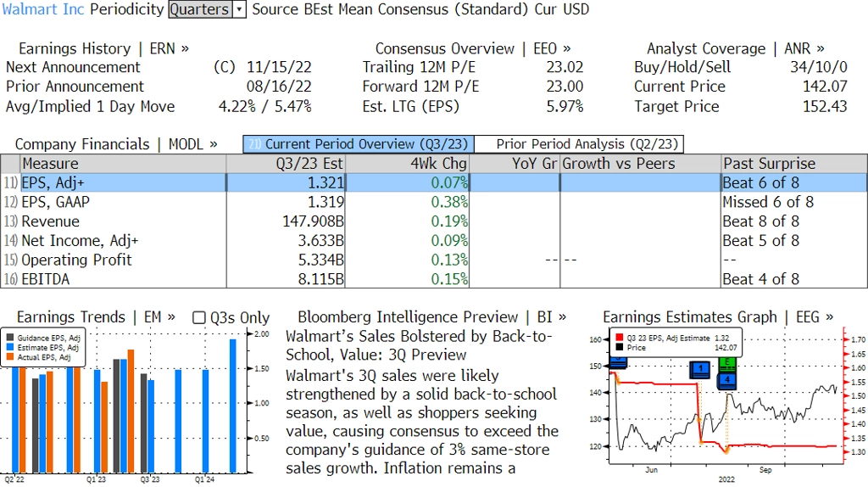Select the Net Income, Adj+ row
The height and width of the screenshot is (487, 868).
tap(434, 241)
